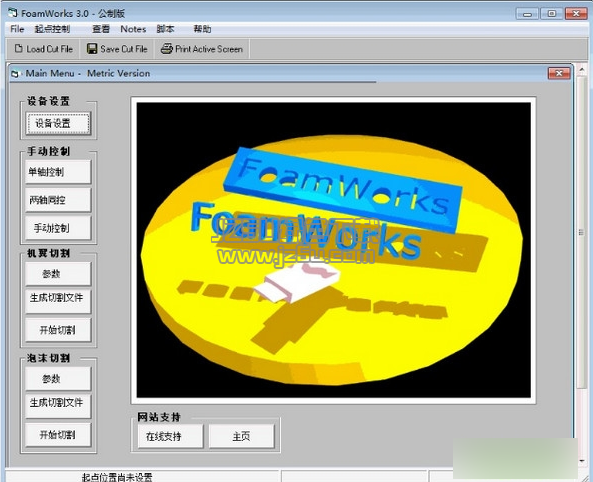Click the 在线支持 button

tap(170, 436)
